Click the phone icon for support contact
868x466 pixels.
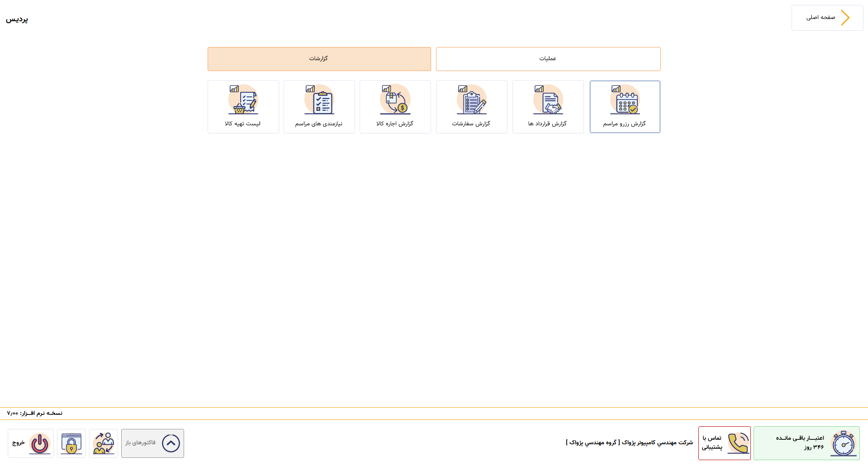click(x=738, y=443)
